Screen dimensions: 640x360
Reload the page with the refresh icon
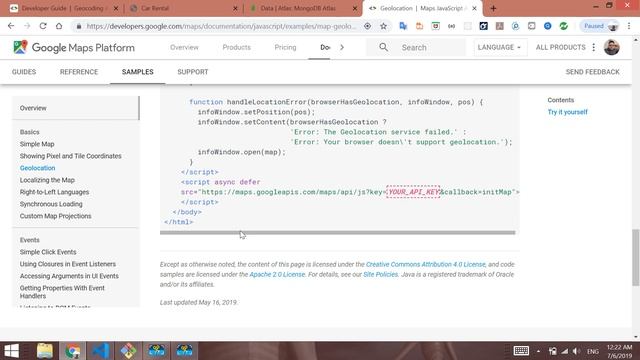[x=43, y=26]
